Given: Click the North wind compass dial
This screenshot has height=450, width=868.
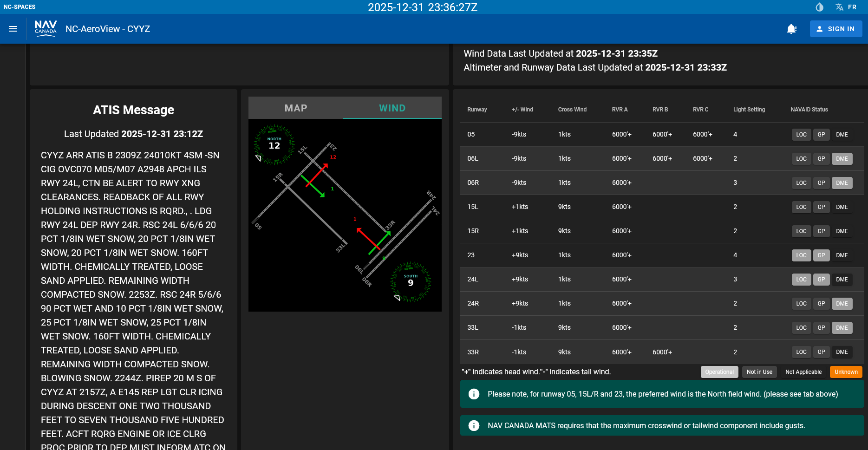Looking at the screenshot, I should point(274,144).
